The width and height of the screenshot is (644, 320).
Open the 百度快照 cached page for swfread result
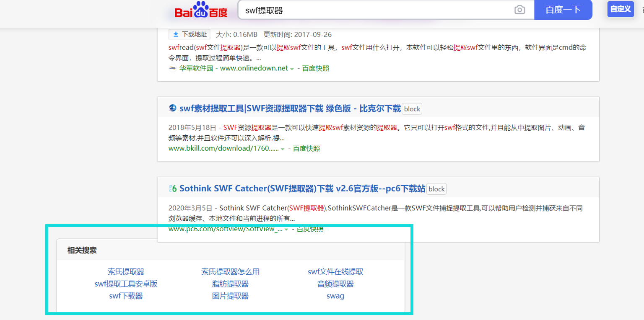point(315,68)
